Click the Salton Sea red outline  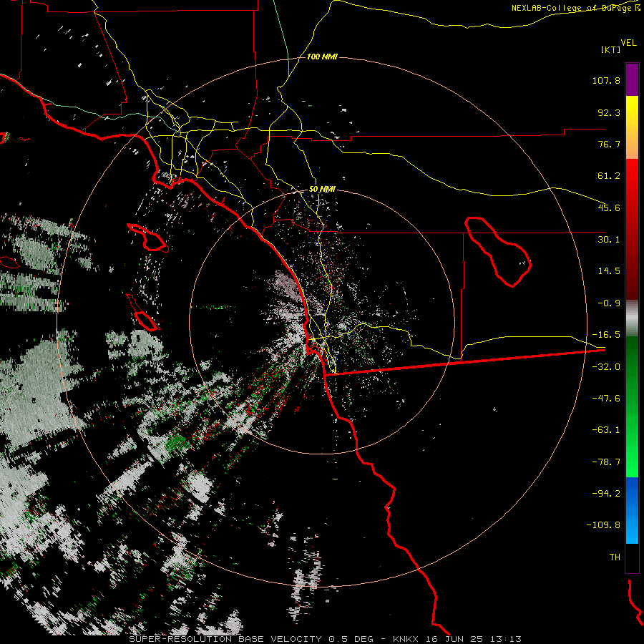coord(498,251)
